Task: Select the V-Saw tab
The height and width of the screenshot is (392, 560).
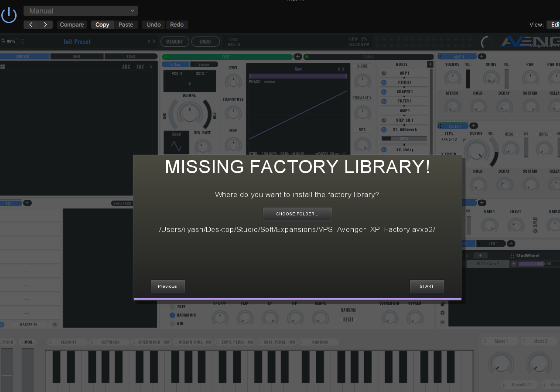Action: click(x=176, y=65)
